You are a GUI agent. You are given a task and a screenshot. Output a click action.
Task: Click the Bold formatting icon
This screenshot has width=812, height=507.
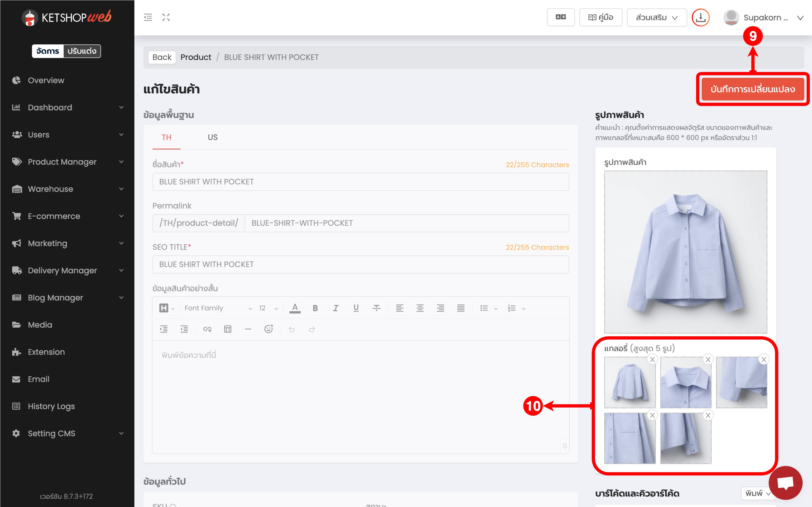coord(315,308)
